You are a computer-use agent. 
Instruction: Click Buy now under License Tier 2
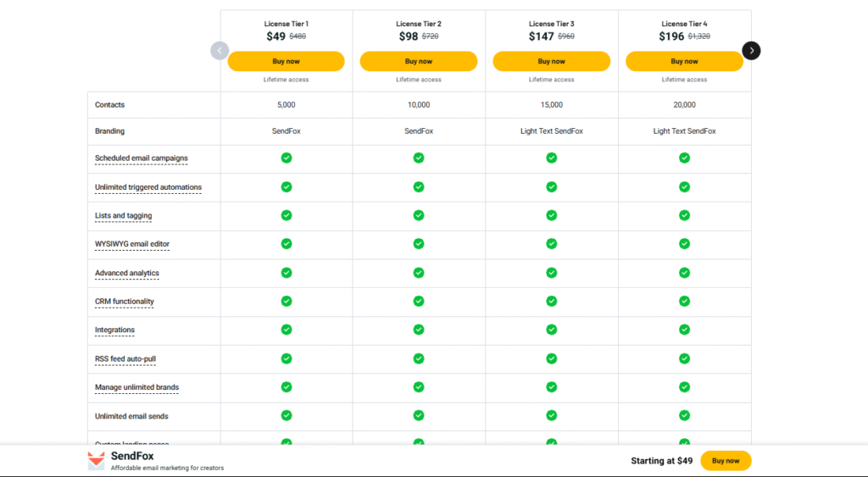[419, 61]
